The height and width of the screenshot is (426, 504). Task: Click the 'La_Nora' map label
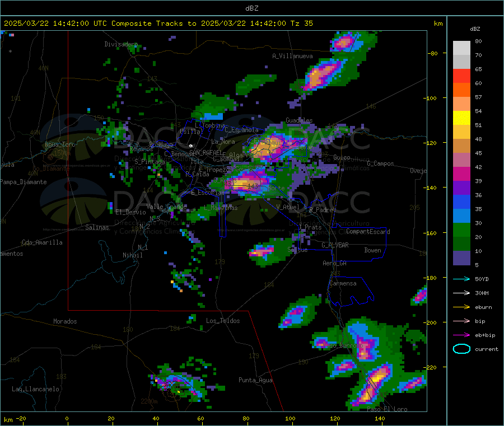coord(223,142)
